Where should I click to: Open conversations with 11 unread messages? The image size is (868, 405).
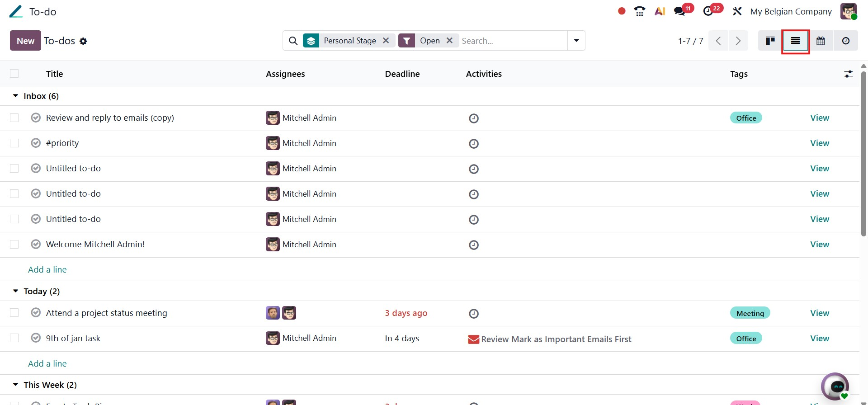pos(680,11)
